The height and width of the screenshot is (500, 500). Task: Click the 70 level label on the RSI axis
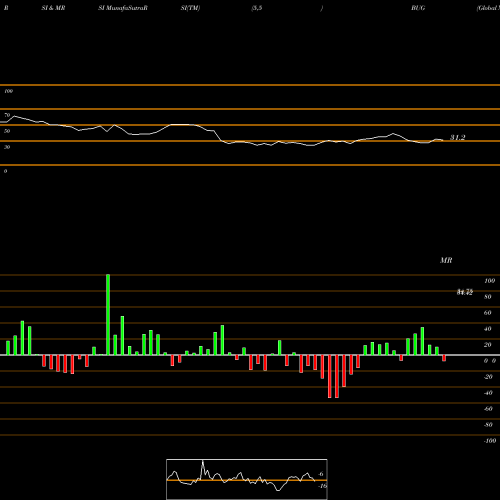(x=7, y=115)
